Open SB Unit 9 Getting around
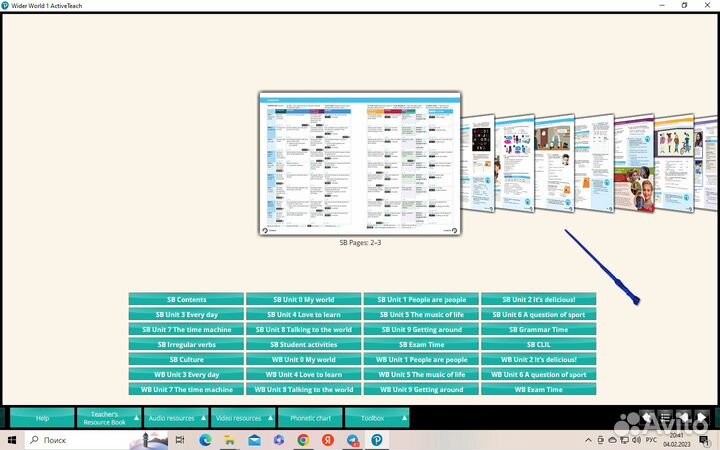 421,329
